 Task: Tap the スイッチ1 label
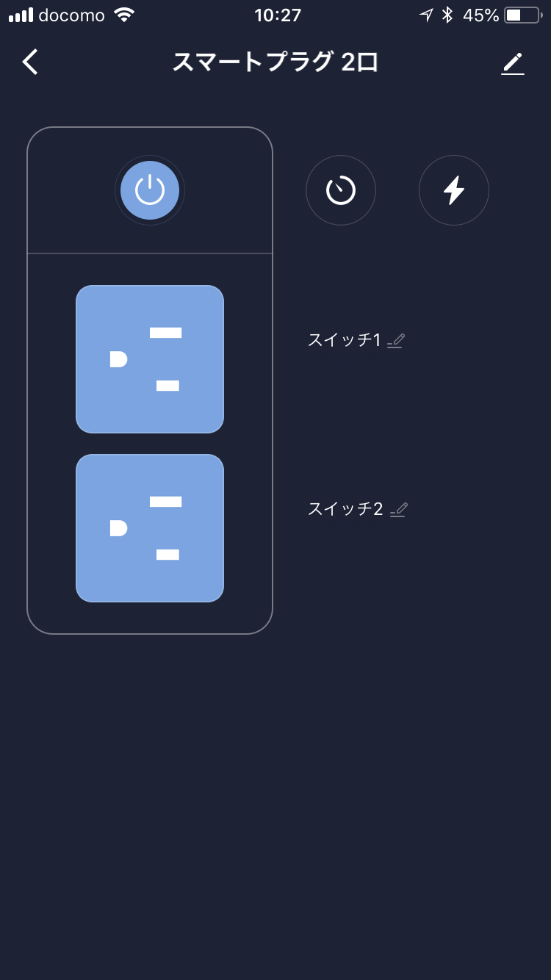[345, 340]
